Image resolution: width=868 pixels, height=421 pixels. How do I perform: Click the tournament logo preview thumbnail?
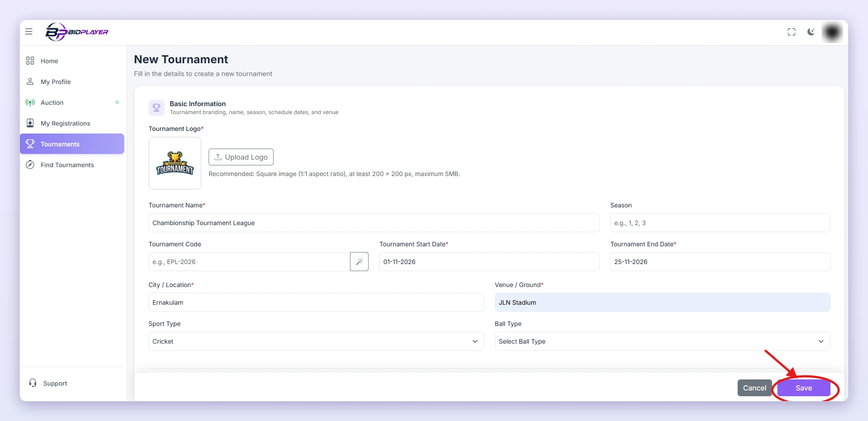pos(175,163)
